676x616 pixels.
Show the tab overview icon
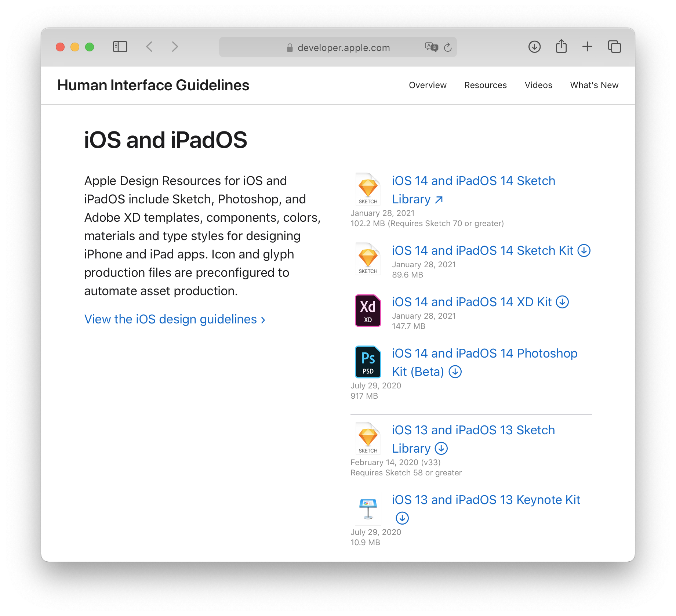tap(614, 47)
